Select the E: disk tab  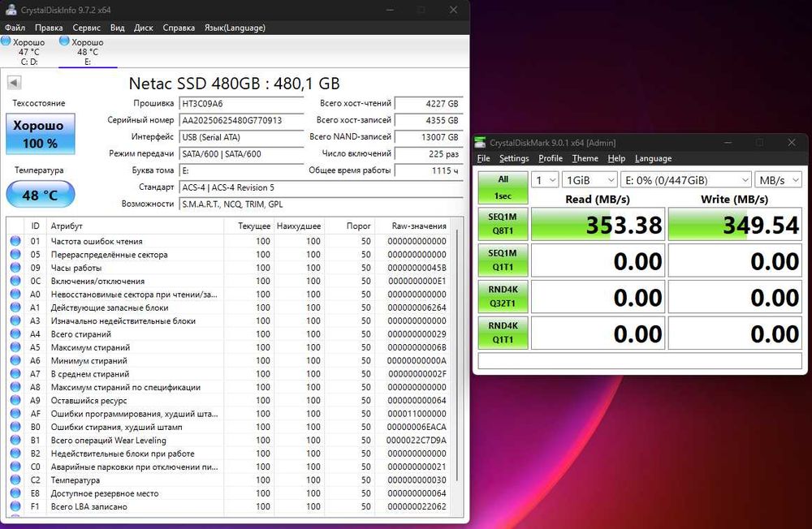pyautogui.click(x=88, y=51)
